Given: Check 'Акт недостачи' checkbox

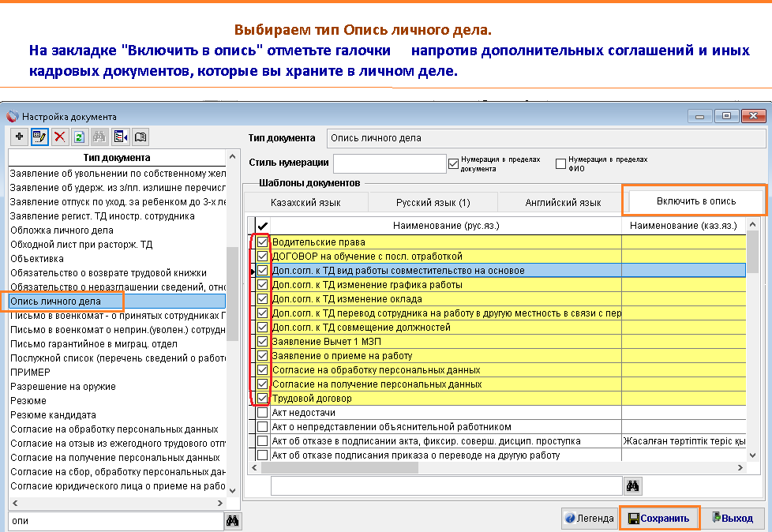Looking at the screenshot, I should coord(262,412).
